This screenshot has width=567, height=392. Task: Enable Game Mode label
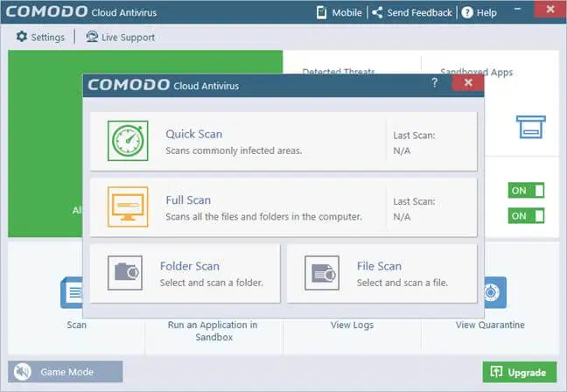coord(66,372)
